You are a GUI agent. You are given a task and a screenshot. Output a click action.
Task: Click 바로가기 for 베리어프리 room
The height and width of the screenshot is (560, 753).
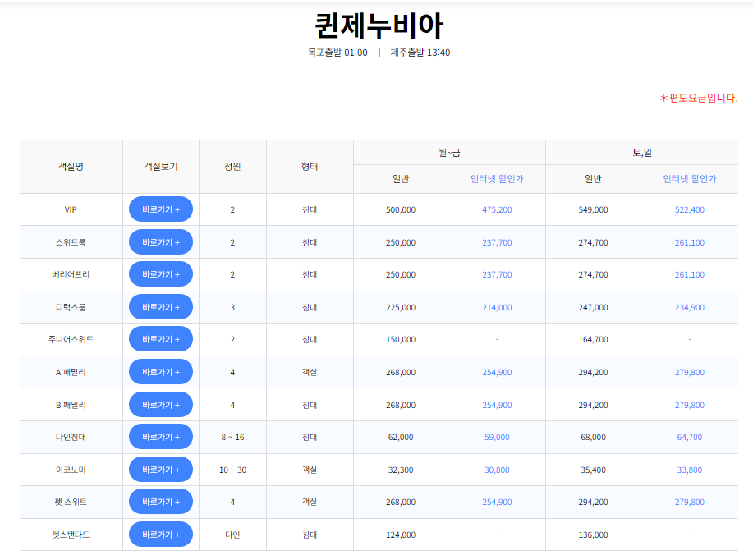coord(160,273)
